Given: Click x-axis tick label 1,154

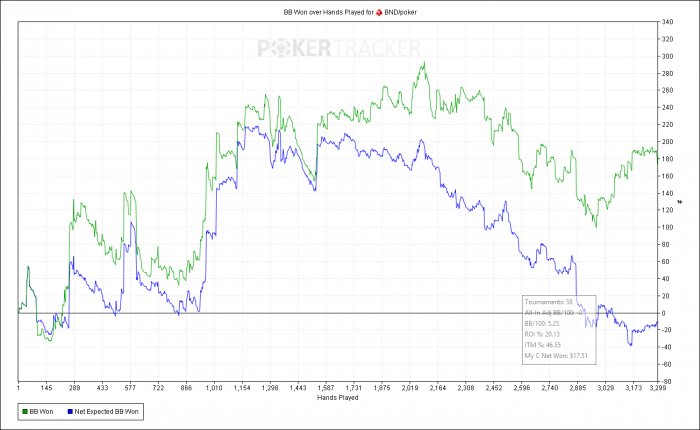Looking at the screenshot, I should coord(242,388).
